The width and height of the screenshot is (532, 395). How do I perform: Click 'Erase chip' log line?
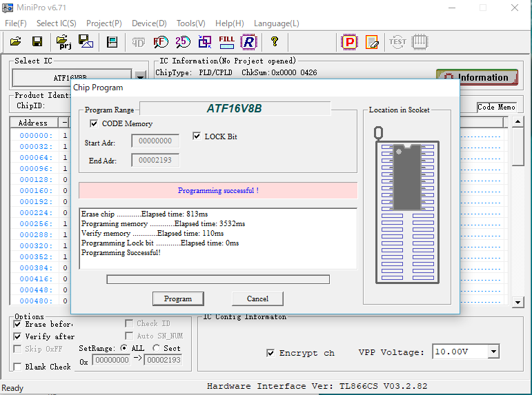pos(144,214)
